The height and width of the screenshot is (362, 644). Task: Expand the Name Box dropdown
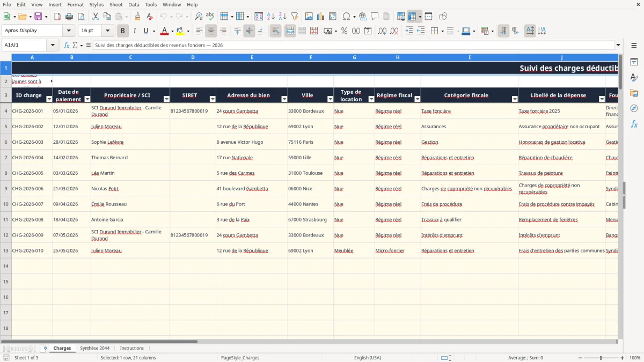(x=53, y=46)
